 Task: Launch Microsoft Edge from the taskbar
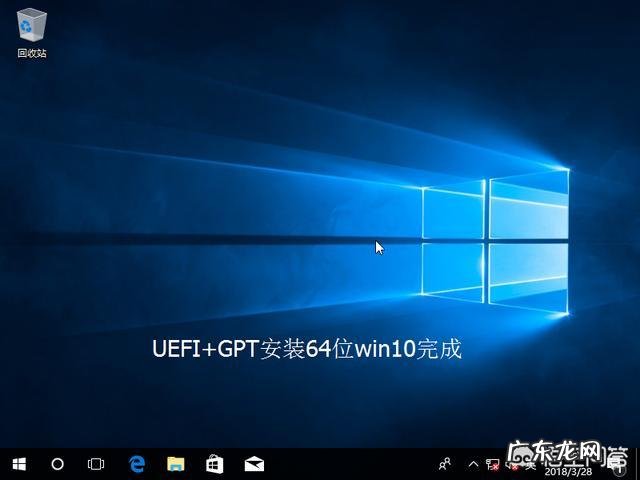pyautogui.click(x=137, y=464)
